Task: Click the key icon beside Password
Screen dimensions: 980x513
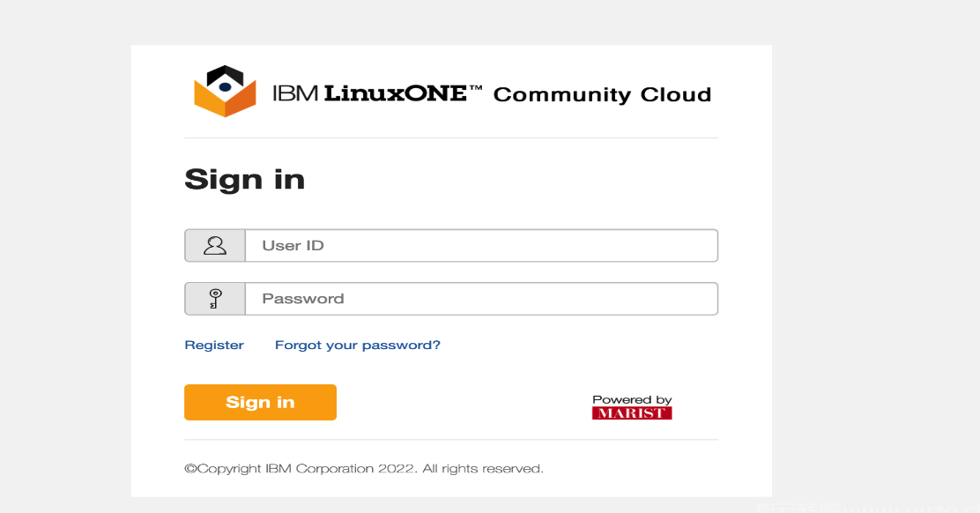Action: click(215, 299)
